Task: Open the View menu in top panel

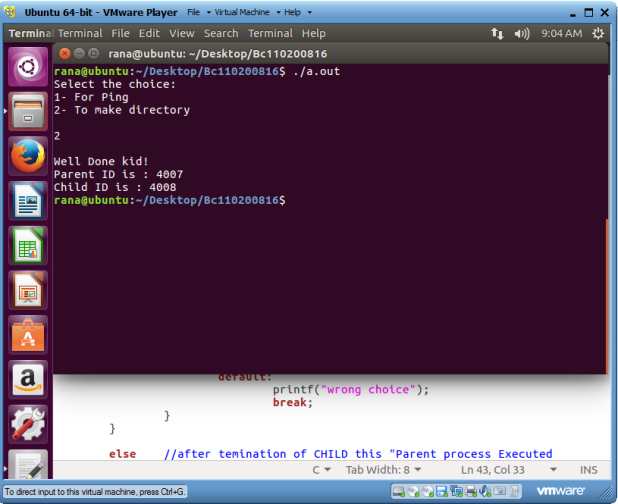Action: pos(182,33)
